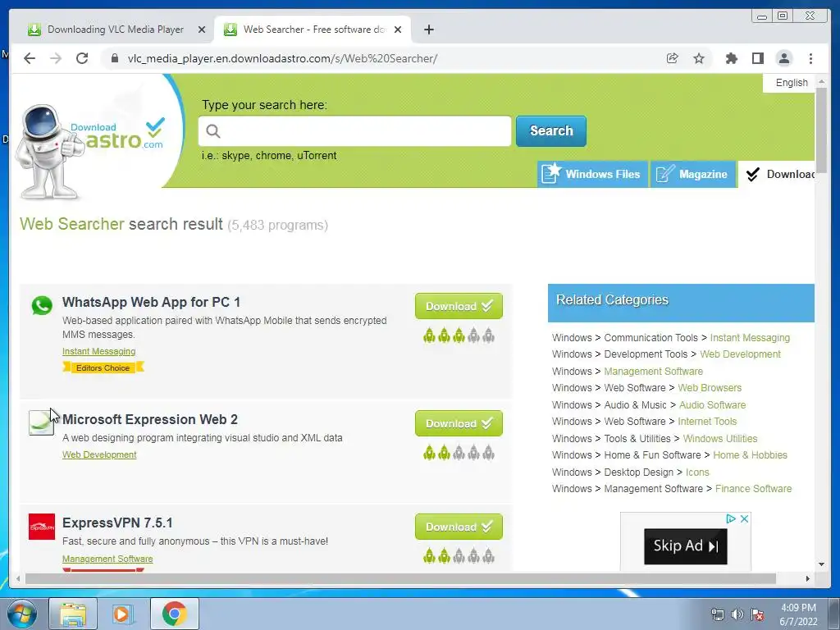Open the English language selector

(792, 83)
